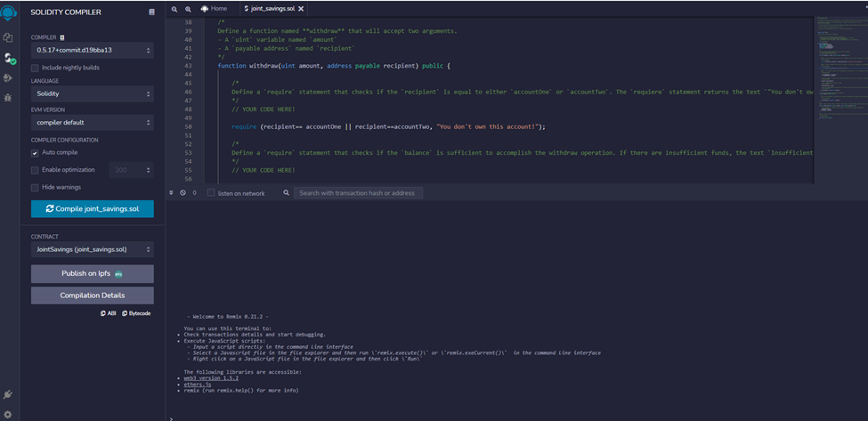Open the Debugger bug icon
This screenshot has width=868, height=421.
pyautogui.click(x=8, y=97)
